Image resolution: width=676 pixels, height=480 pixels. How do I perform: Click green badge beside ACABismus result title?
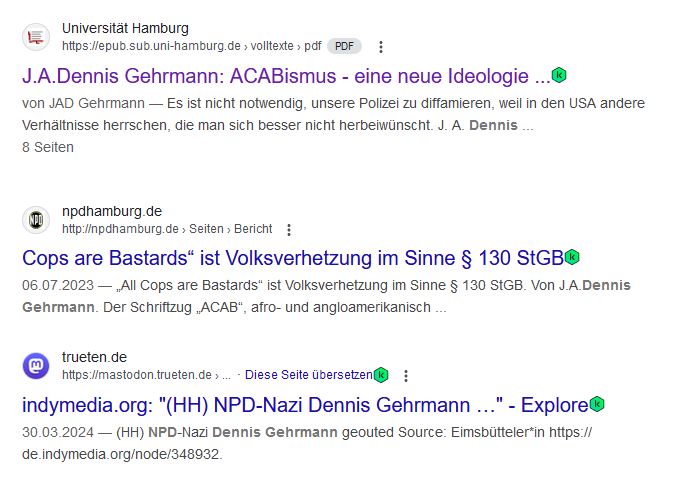point(560,75)
